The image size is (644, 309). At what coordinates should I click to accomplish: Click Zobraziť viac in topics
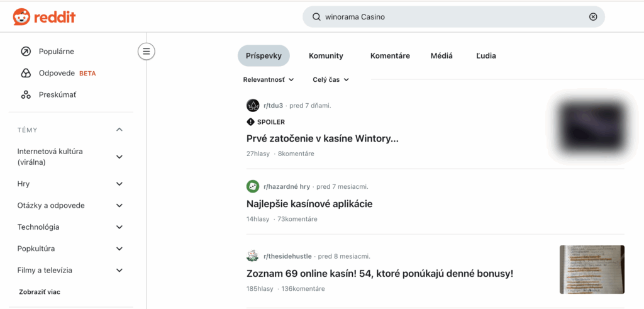(x=39, y=292)
